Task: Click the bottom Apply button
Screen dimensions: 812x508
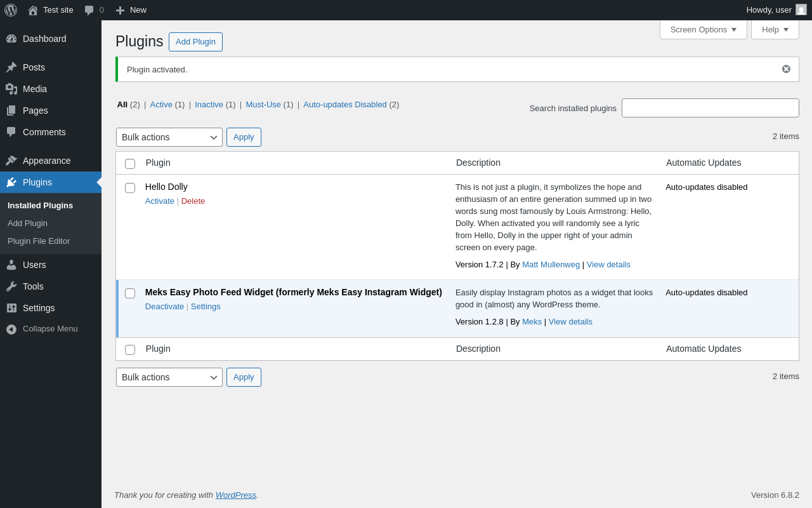Action: pyautogui.click(x=244, y=377)
